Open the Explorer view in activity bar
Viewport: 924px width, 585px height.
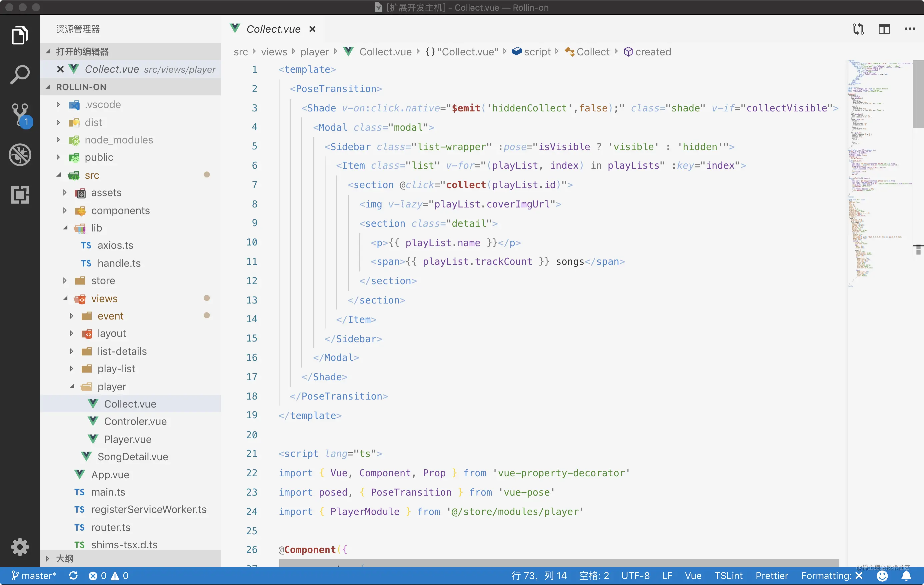[x=20, y=35]
